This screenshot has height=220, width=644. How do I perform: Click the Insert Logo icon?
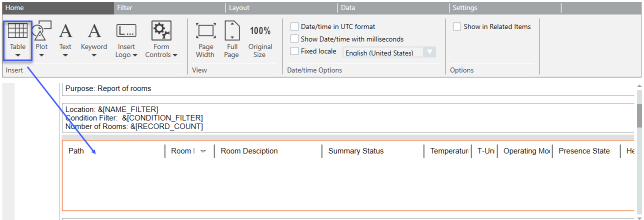pos(126,31)
